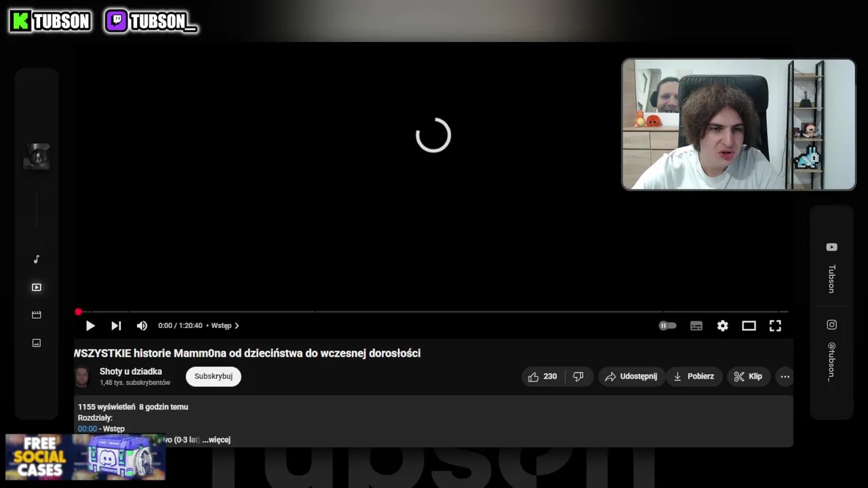Click the video timeline progress bar
Viewport: 868px width, 488px height.
433,312
